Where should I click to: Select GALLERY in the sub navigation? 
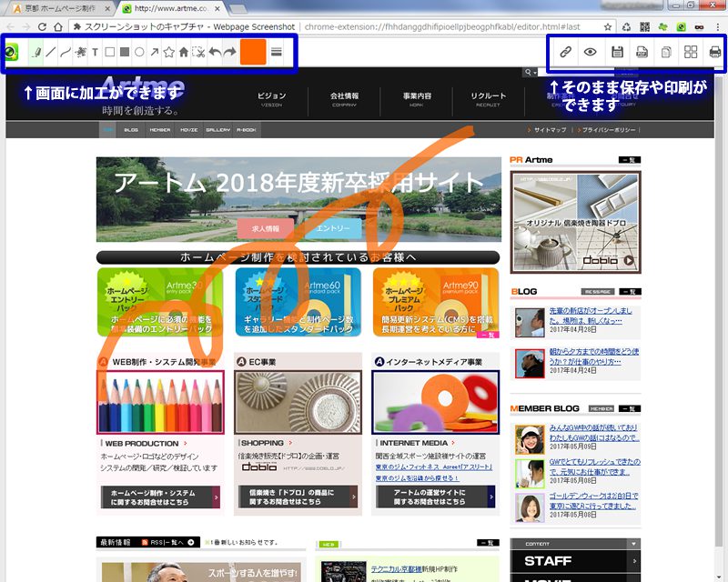pyautogui.click(x=217, y=130)
